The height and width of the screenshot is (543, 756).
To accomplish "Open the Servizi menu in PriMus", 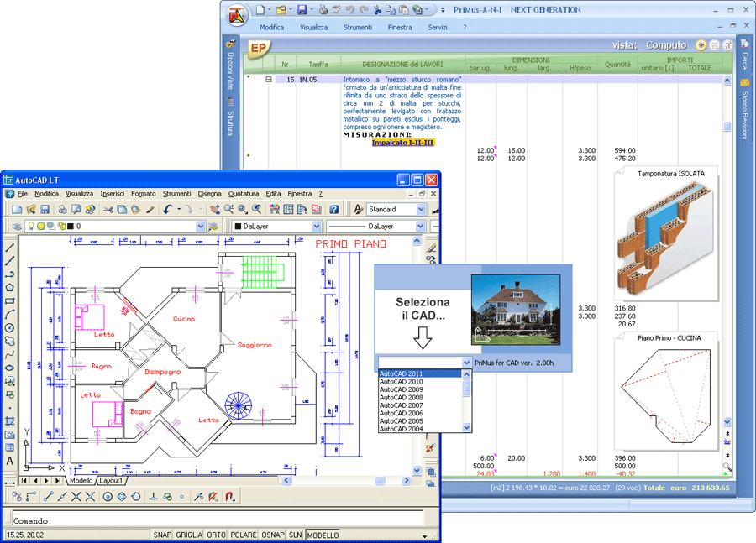I will (438, 28).
